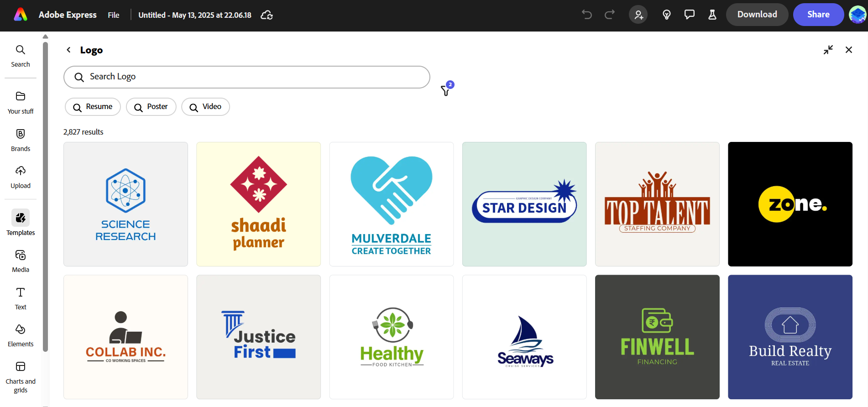868x407 pixels.
Task: Select the Resume search suggestion chip
Action: click(93, 106)
